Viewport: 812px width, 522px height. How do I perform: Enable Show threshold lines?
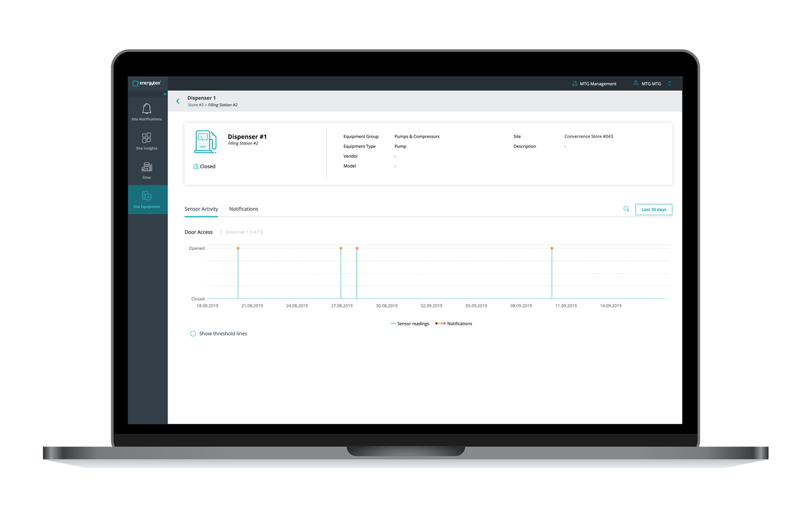193,333
